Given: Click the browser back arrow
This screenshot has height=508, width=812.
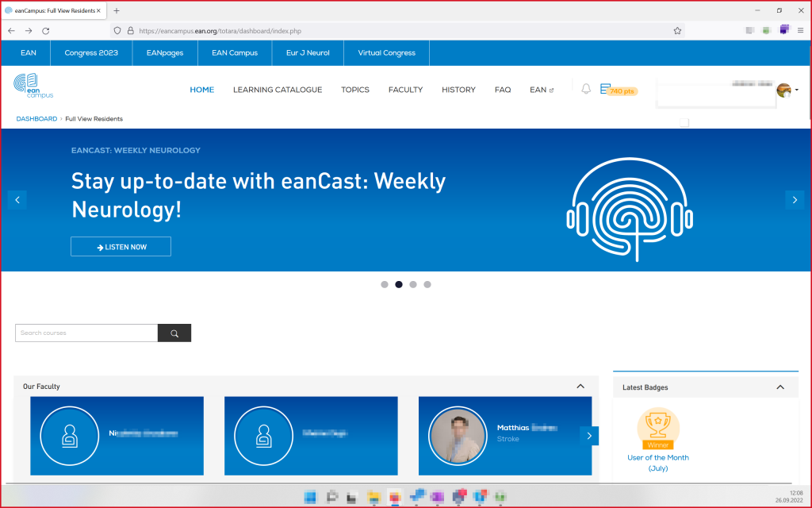Looking at the screenshot, I should click(11, 31).
